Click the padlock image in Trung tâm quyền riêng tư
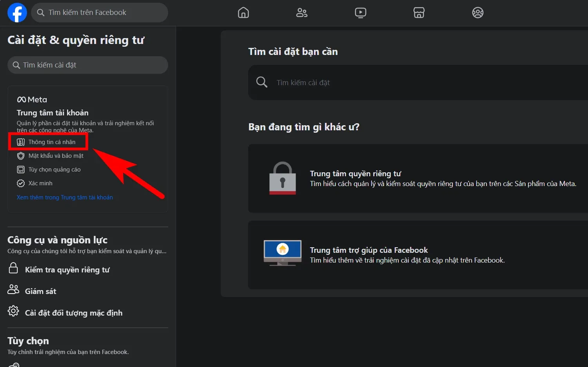 click(x=283, y=178)
